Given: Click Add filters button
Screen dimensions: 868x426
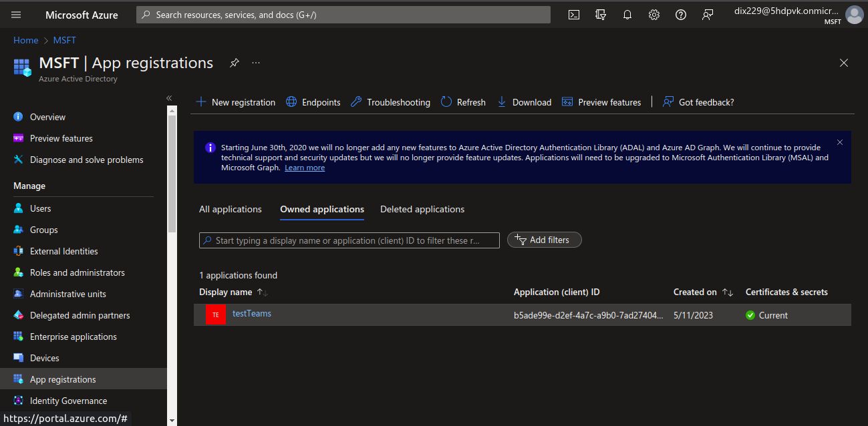Looking at the screenshot, I should [545, 240].
